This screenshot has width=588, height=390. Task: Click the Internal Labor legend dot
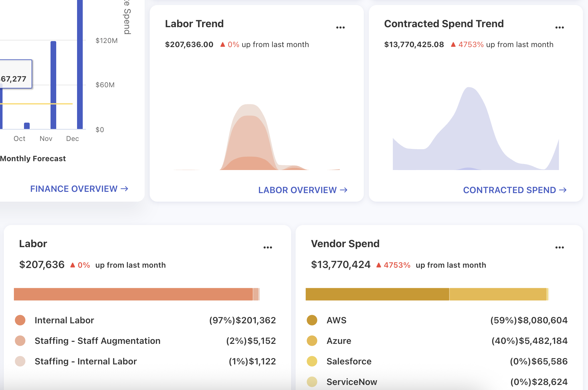pyautogui.click(x=20, y=320)
